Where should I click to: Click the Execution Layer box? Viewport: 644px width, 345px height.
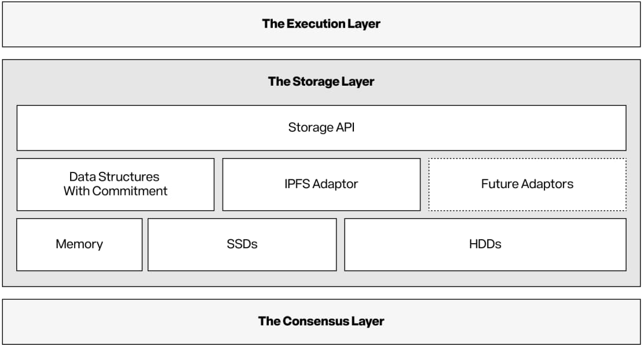[321, 24]
